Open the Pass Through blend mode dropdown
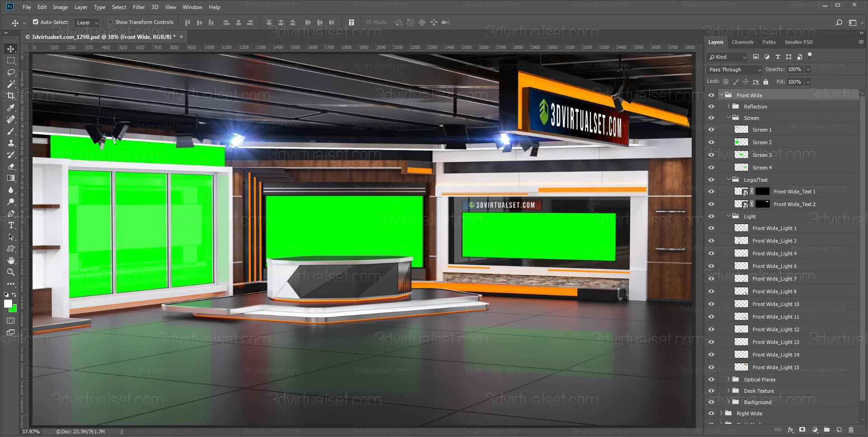Image resolution: width=868 pixels, height=437 pixels. (735, 70)
